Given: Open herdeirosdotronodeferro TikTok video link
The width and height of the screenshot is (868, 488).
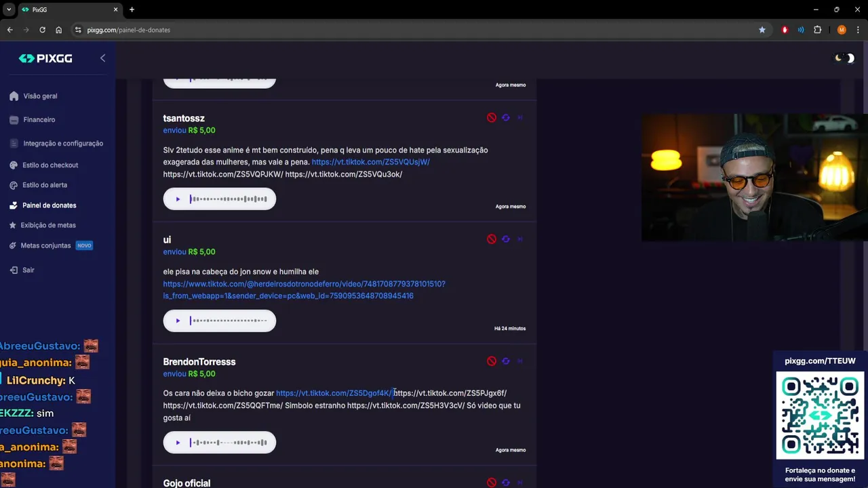Looking at the screenshot, I should [x=304, y=290].
